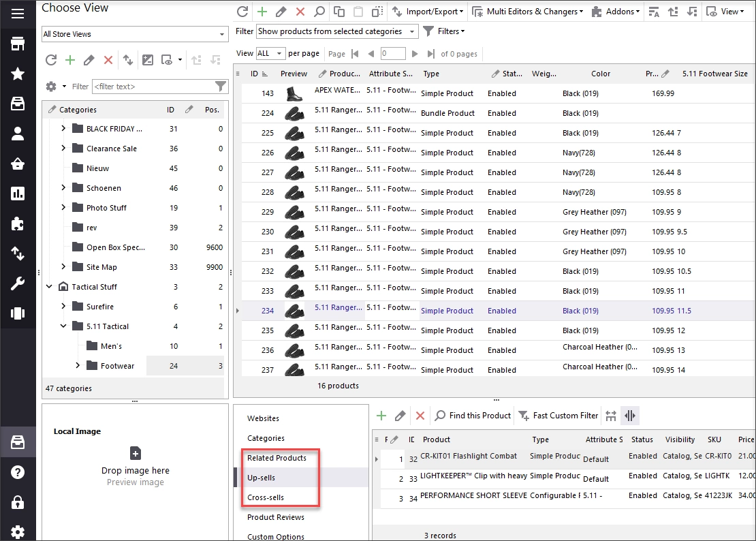Open the favorites star in sidebar
This screenshot has height=541, width=756.
(x=18, y=74)
